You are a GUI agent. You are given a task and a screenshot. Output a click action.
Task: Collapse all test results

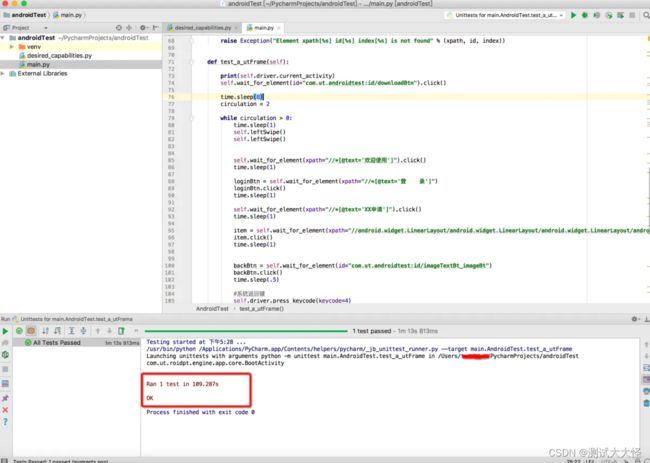coord(83,331)
